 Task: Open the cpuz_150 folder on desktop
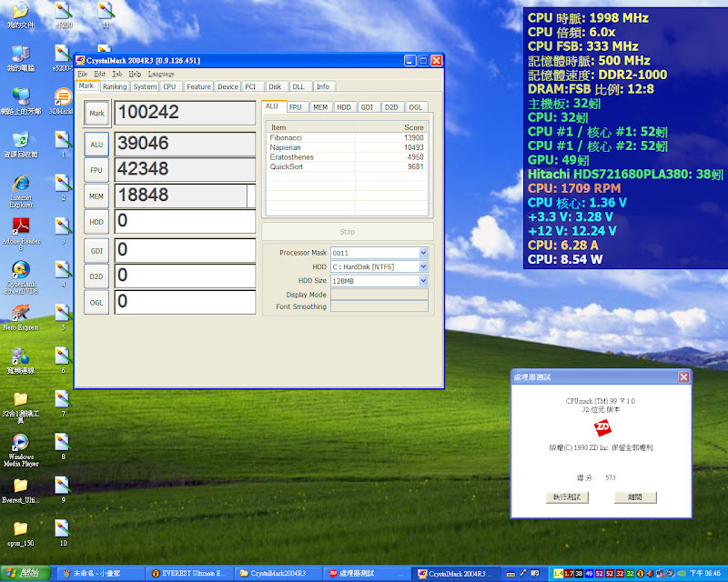(20, 528)
